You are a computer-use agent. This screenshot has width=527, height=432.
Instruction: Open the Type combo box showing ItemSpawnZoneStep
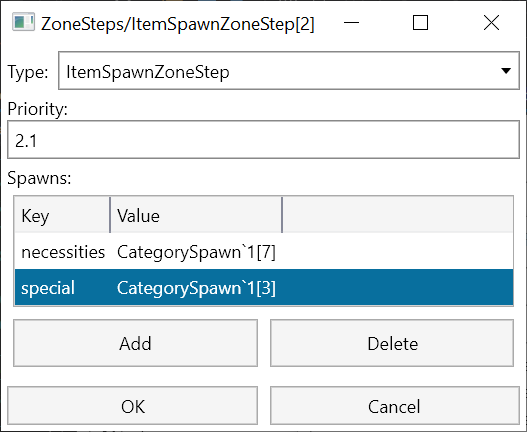click(x=289, y=71)
